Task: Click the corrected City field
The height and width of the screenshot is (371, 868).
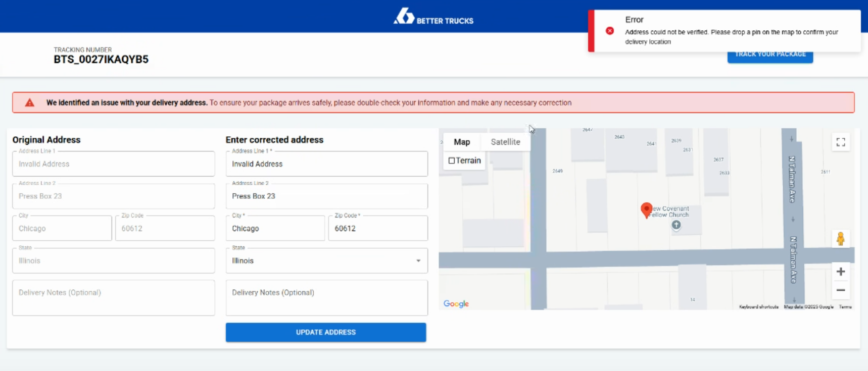Action: click(275, 229)
